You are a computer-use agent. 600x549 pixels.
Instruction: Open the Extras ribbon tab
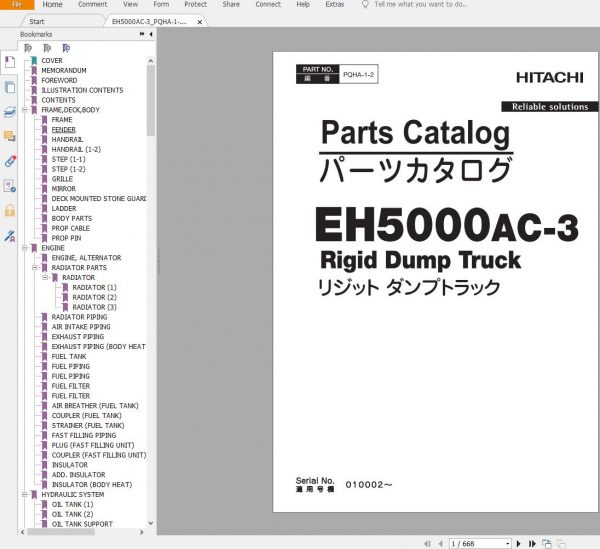click(x=334, y=5)
